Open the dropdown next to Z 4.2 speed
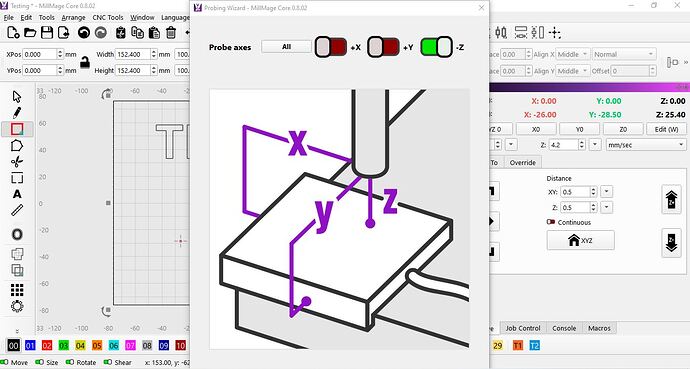This screenshot has width=690, height=369. [595, 145]
